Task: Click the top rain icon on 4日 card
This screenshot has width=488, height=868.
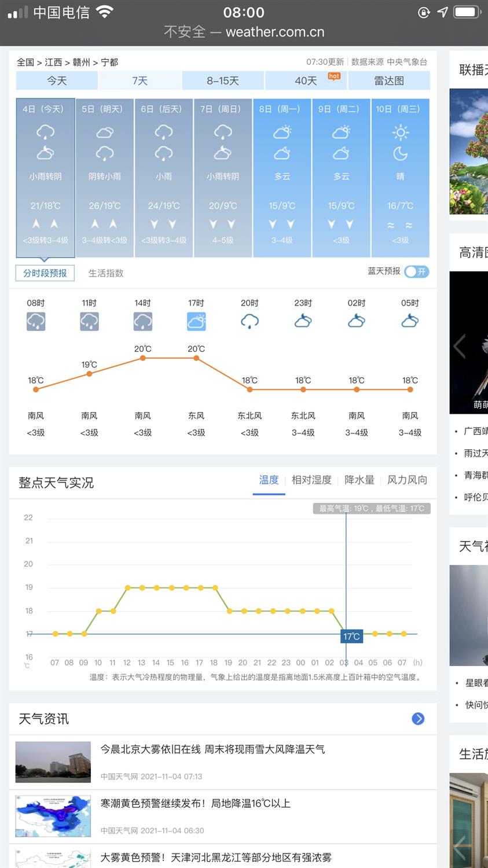Action: click(x=45, y=133)
